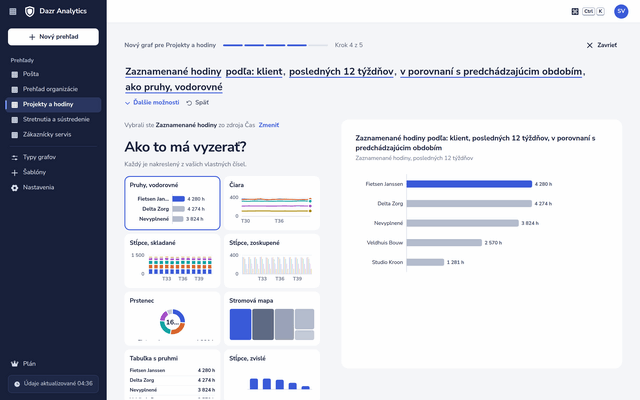Select Pruhy, vodorovné chart card

(172, 203)
